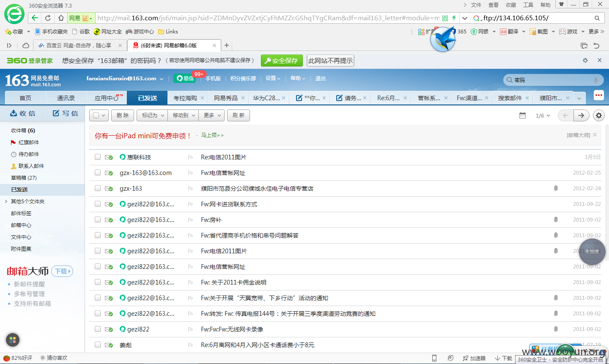Go back with browser back arrow

coord(35,18)
